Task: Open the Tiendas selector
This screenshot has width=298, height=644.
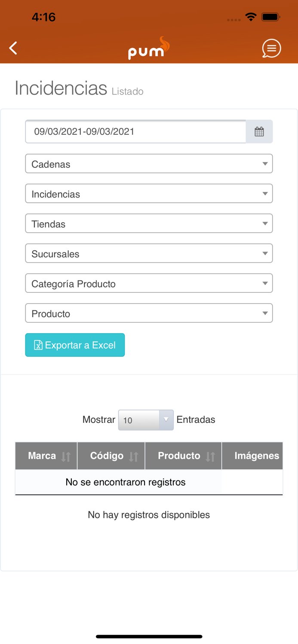Action: pos(149,223)
